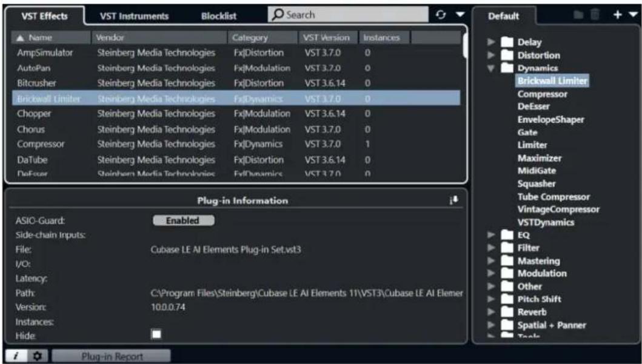Open the settings gear icon at bottom
642x364 pixels.
pos(38,356)
